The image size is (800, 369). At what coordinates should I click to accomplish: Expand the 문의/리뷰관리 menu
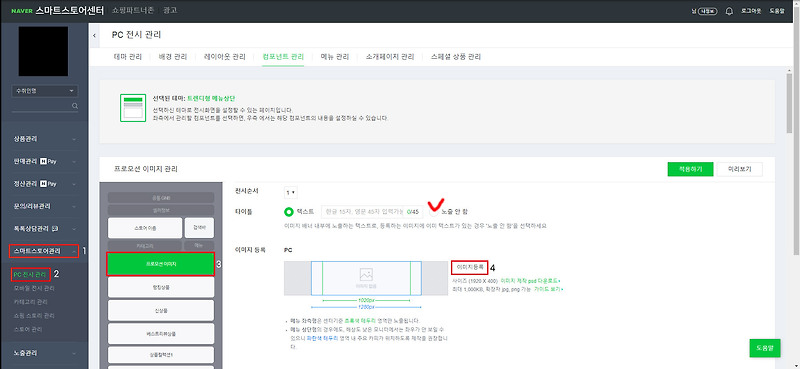click(44, 206)
